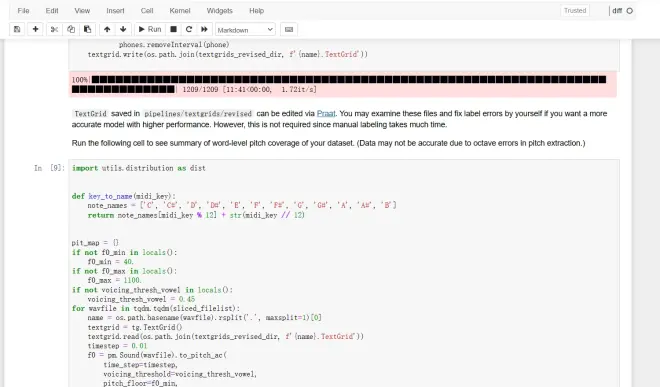Click the 'def key_to_name(midi_key):' line
The height and width of the screenshot is (387, 660).
click(x=124, y=196)
